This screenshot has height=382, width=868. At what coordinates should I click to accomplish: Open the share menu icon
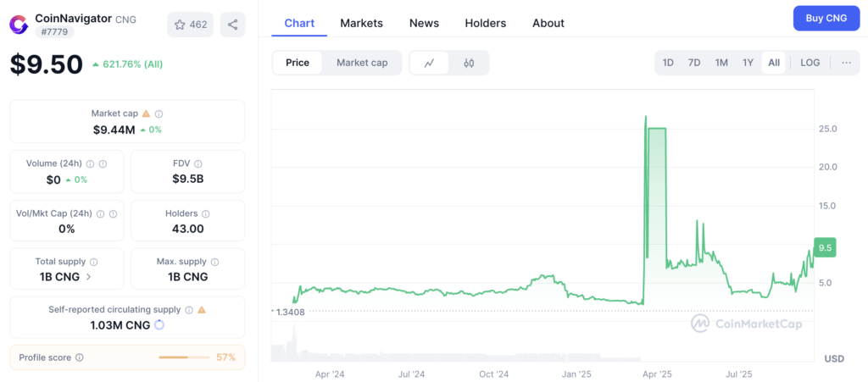pyautogui.click(x=232, y=25)
